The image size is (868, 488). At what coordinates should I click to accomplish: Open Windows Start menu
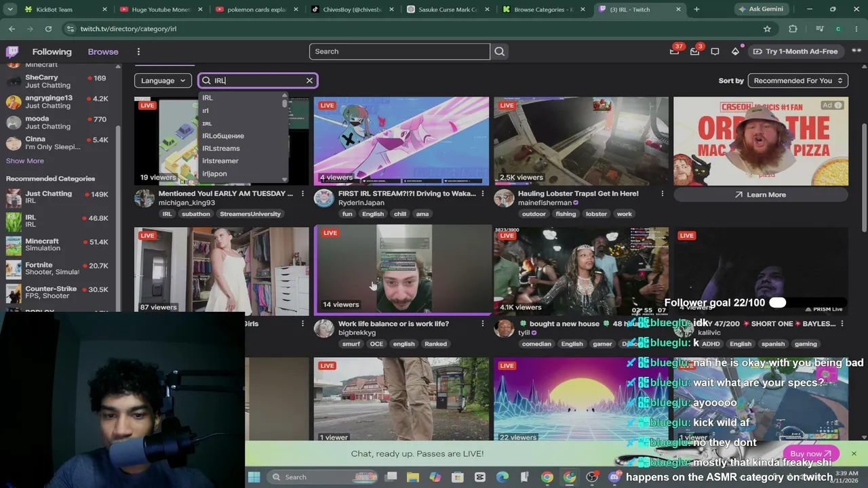(254, 477)
